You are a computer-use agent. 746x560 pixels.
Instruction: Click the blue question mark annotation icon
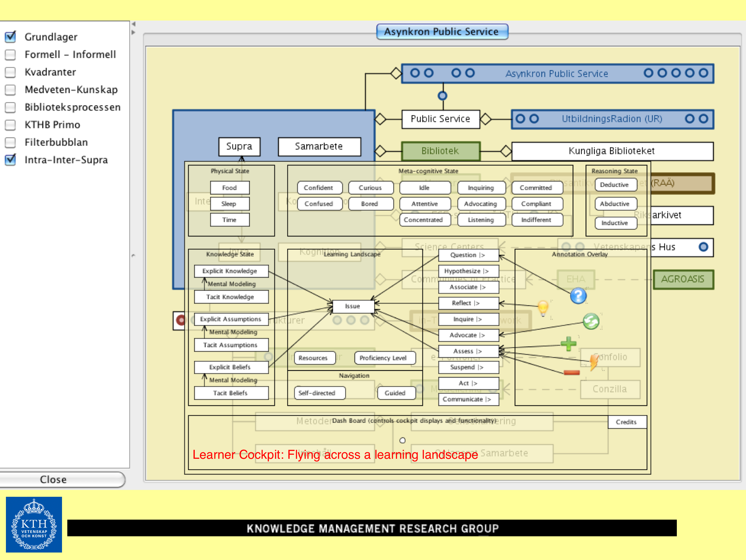578,296
